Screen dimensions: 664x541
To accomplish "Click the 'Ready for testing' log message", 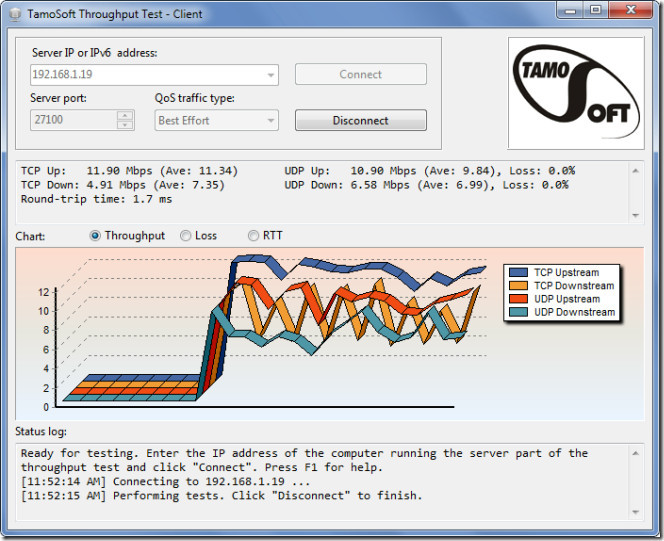I will 304,460.
